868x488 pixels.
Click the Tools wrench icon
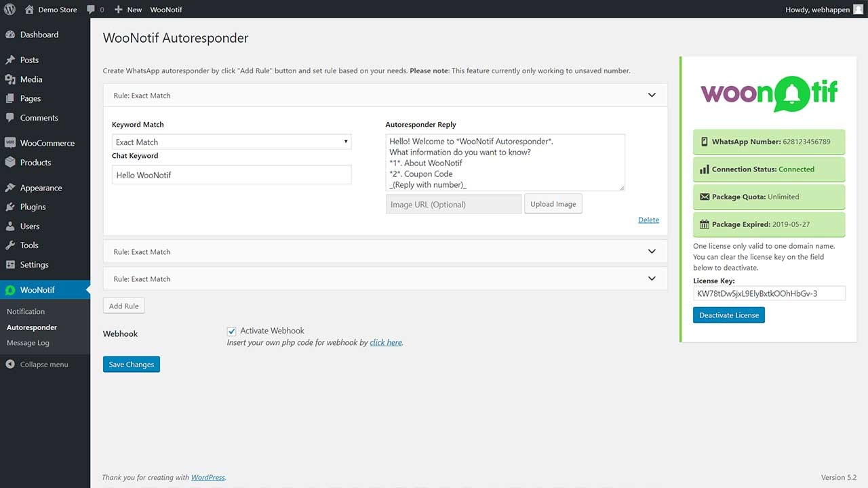tap(10, 245)
